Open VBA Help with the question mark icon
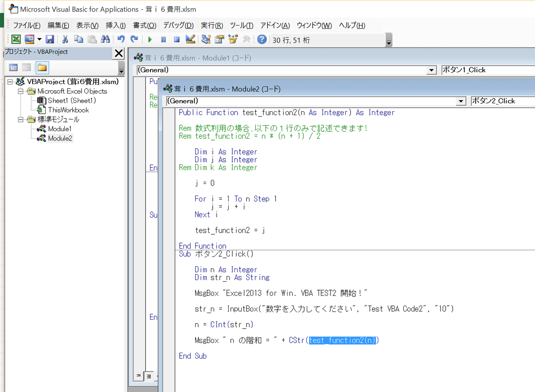The width and height of the screenshot is (535, 392). tap(262, 39)
